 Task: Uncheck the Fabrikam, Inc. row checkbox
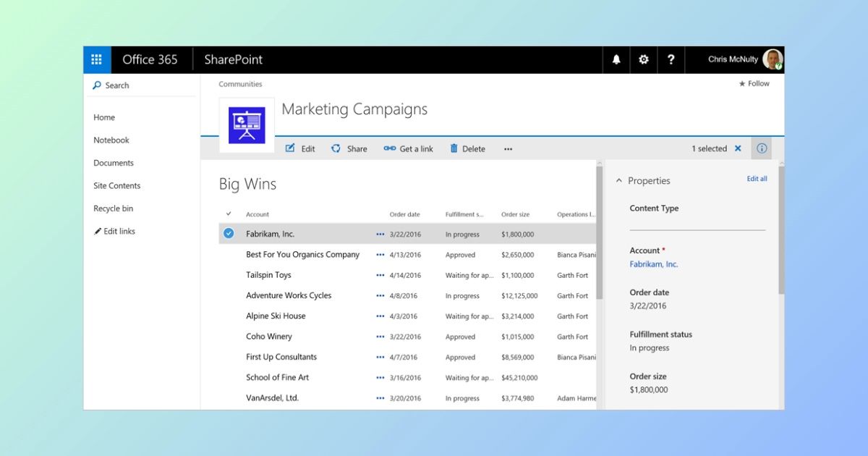(x=229, y=233)
